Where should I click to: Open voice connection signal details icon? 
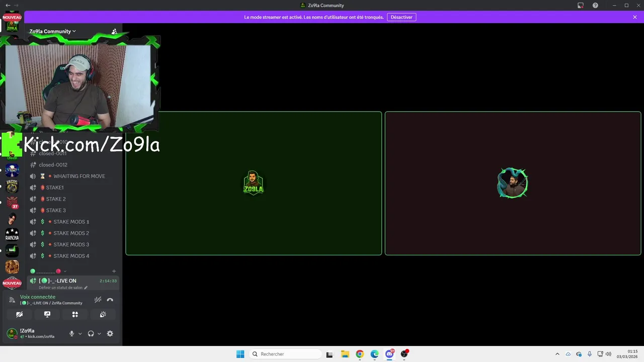(x=12, y=300)
